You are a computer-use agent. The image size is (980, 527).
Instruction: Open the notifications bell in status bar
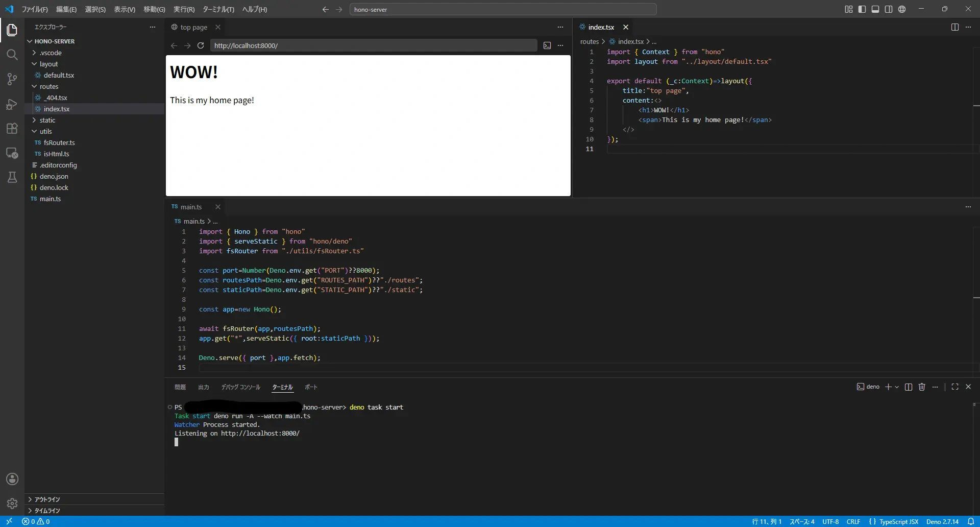click(971, 521)
